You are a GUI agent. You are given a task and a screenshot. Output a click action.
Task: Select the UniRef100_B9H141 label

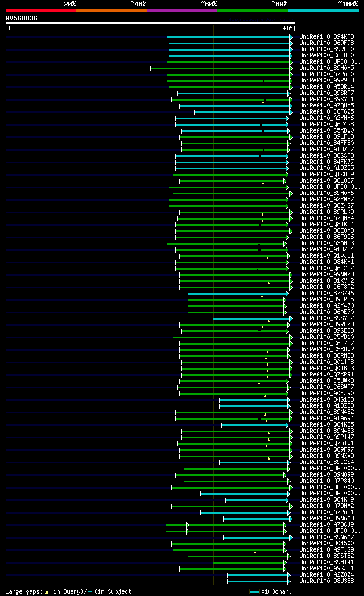pos(326,562)
